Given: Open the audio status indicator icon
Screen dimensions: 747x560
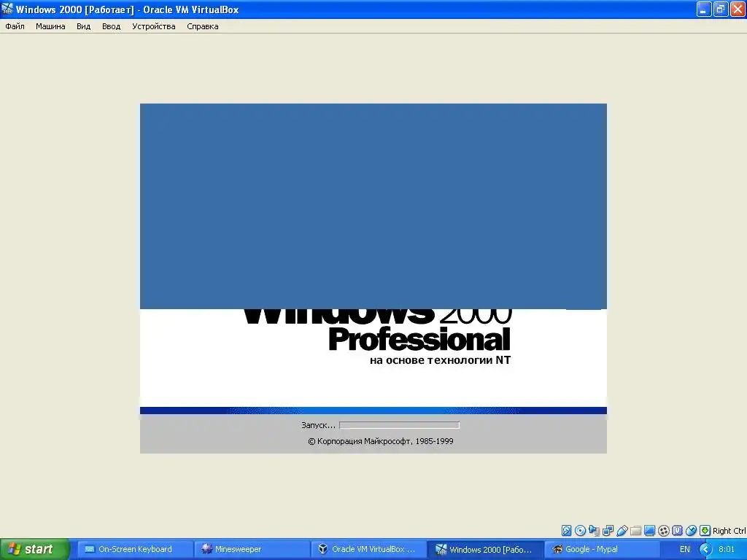Looking at the screenshot, I should coord(594,531).
